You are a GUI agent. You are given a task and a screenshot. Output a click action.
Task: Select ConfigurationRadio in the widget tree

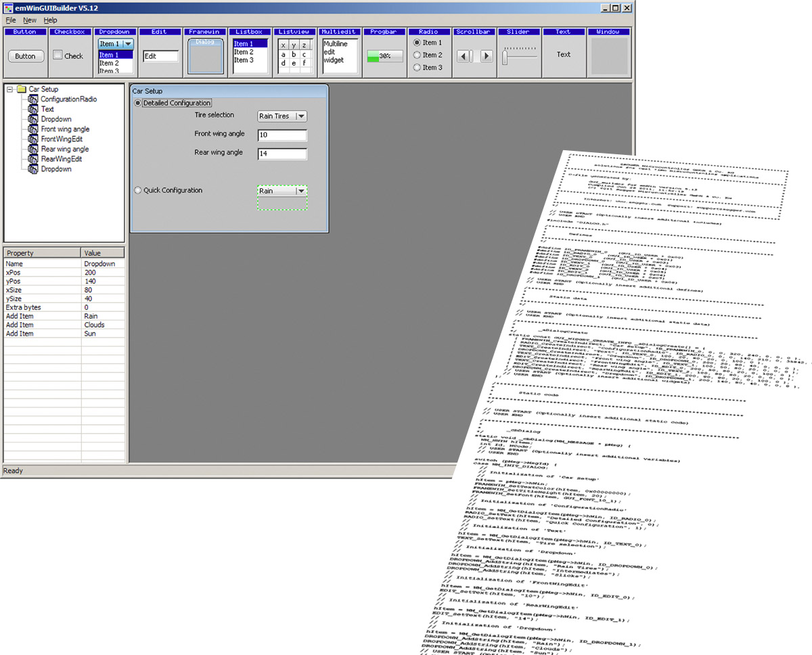(68, 99)
